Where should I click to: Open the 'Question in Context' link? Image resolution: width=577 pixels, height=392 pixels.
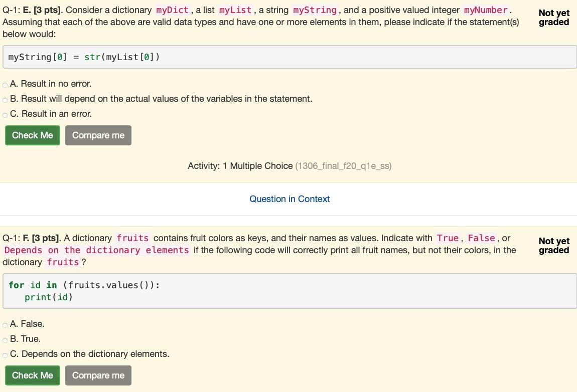(x=290, y=199)
